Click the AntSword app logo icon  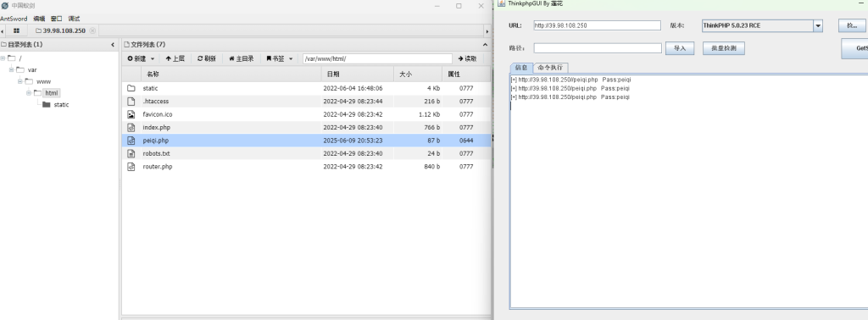(4, 6)
